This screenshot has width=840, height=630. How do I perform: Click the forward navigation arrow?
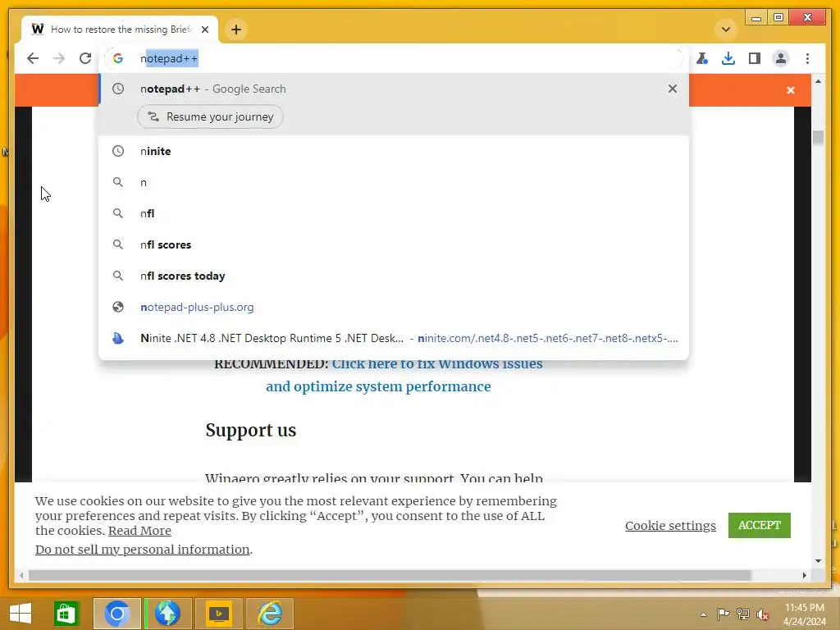[59, 58]
